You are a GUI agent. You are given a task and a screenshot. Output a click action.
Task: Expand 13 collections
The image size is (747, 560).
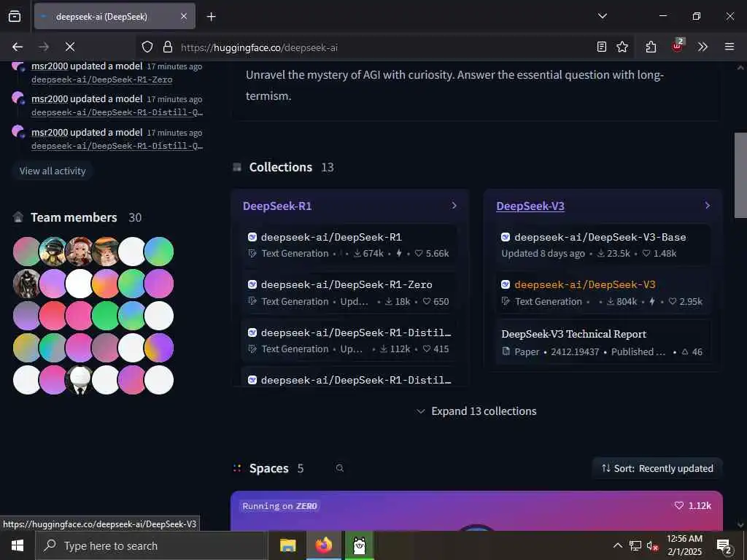(x=476, y=411)
